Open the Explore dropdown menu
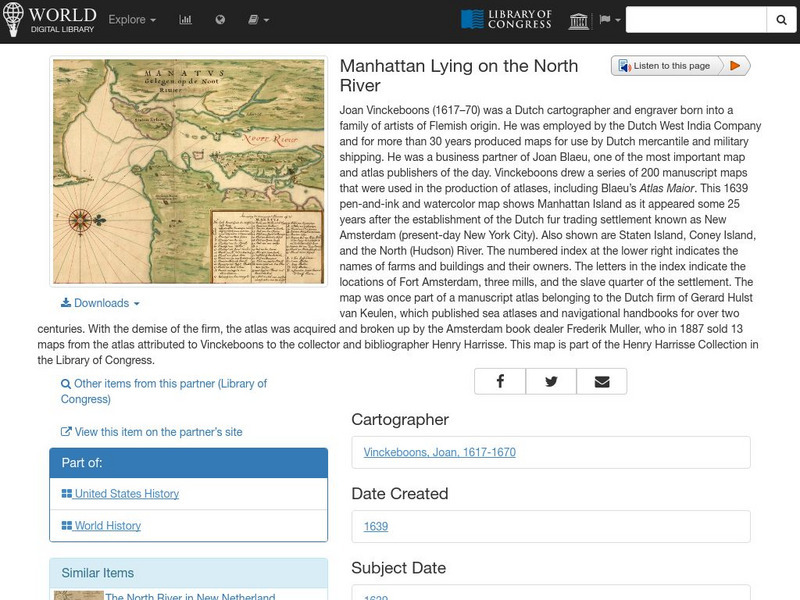 [x=127, y=18]
